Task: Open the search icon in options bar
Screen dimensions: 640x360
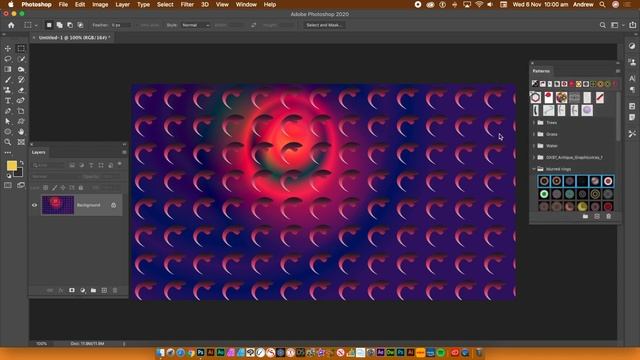Action: click(602, 25)
